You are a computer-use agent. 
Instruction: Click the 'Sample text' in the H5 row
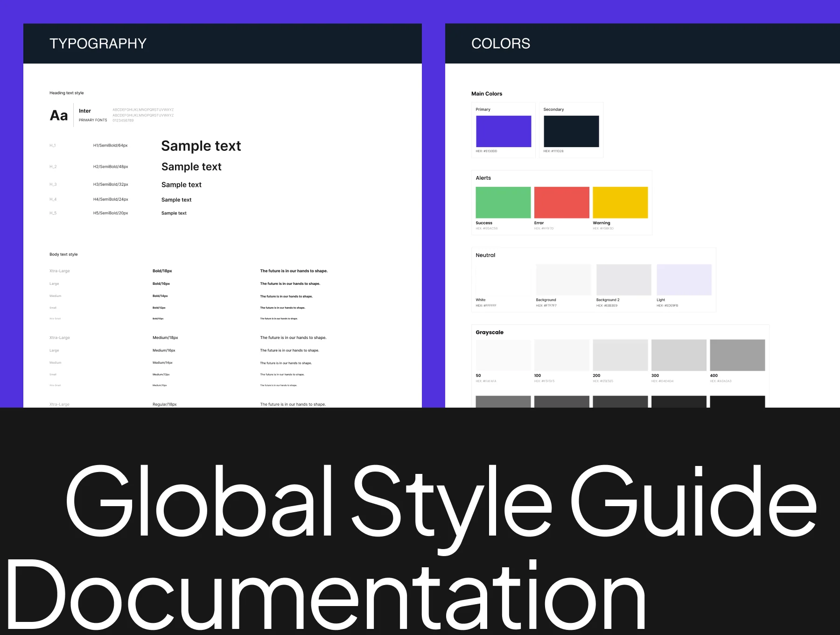click(x=174, y=213)
